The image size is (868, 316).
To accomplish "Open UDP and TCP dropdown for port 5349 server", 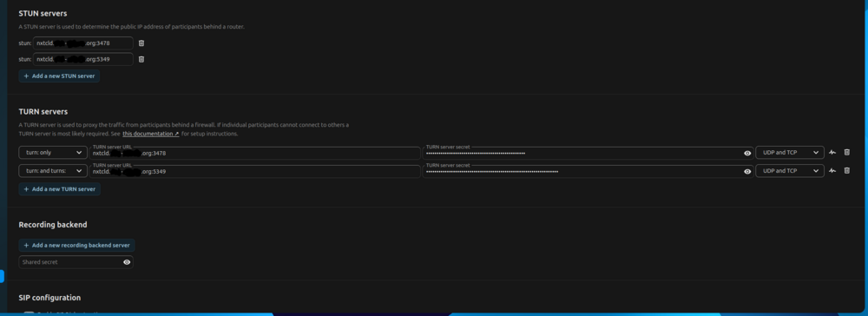I will pyautogui.click(x=790, y=171).
